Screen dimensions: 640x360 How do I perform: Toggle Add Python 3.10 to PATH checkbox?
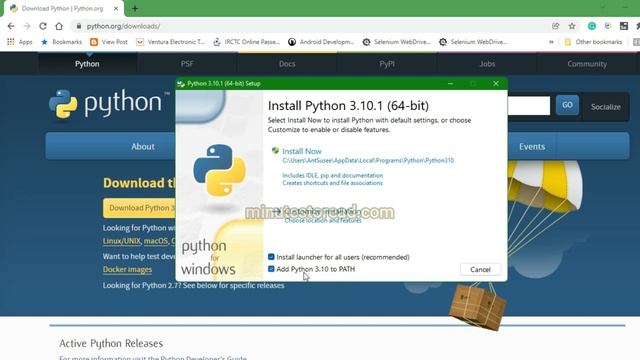[x=271, y=269]
